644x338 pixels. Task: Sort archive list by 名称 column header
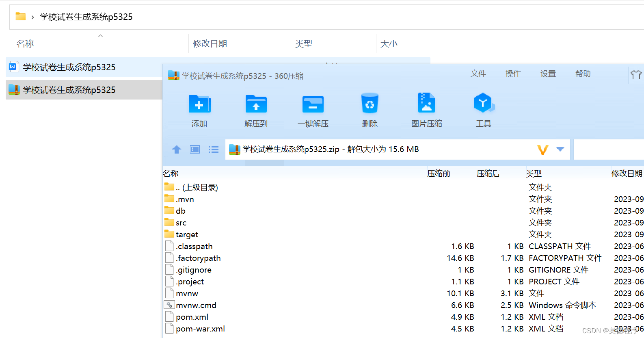click(x=294, y=173)
